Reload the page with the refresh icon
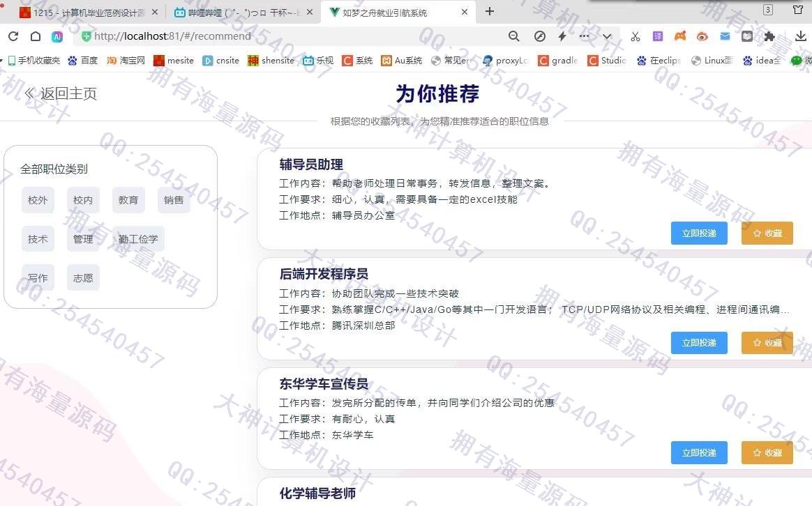 coord(13,36)
